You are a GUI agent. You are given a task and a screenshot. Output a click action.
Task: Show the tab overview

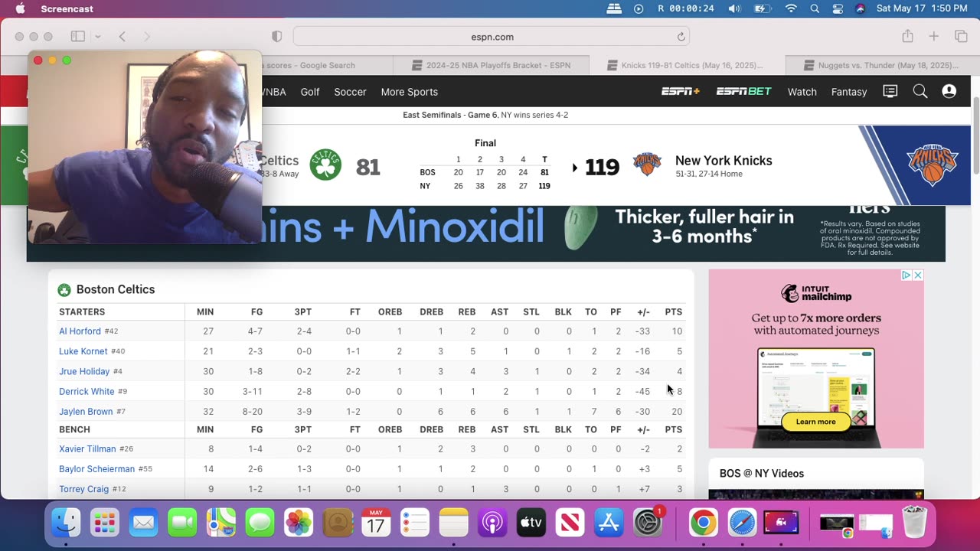click(961, 36)
